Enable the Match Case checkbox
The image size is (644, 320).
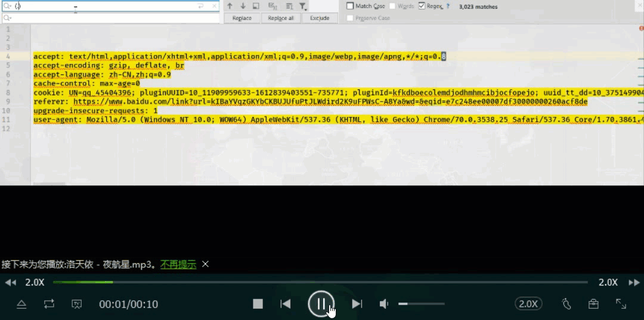351,6
